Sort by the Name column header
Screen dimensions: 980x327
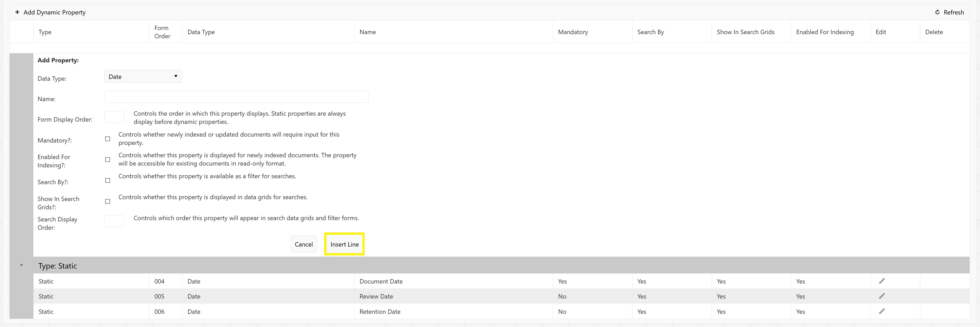pyautogui.click(x=367, y=32)
